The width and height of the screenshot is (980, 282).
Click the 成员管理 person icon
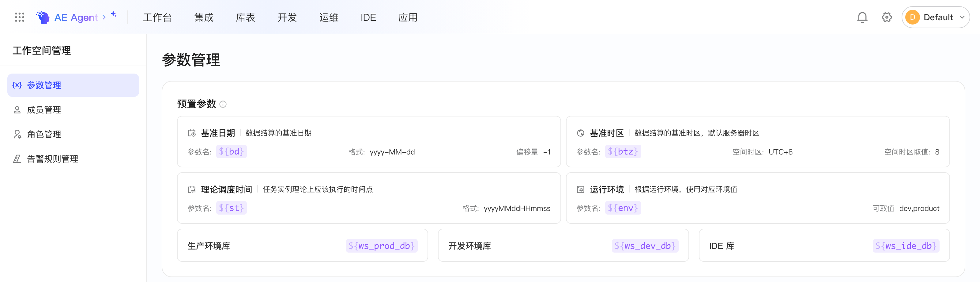pyautogui.click(x=17, y=110)
